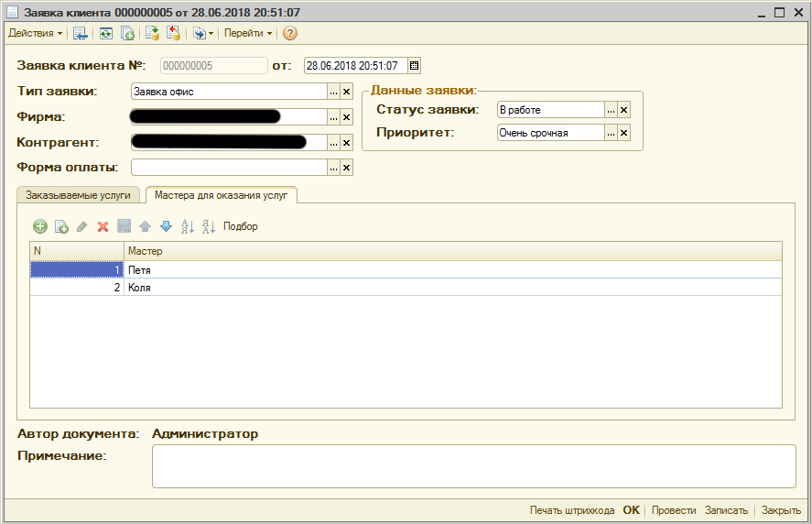Open the calendar picker for the date field
The height and width of the screenshot is (524, 812).
tap(414, 66)
